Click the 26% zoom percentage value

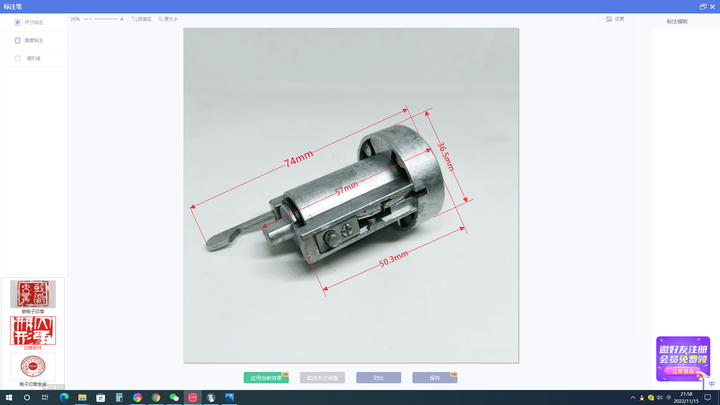[75, 19]
